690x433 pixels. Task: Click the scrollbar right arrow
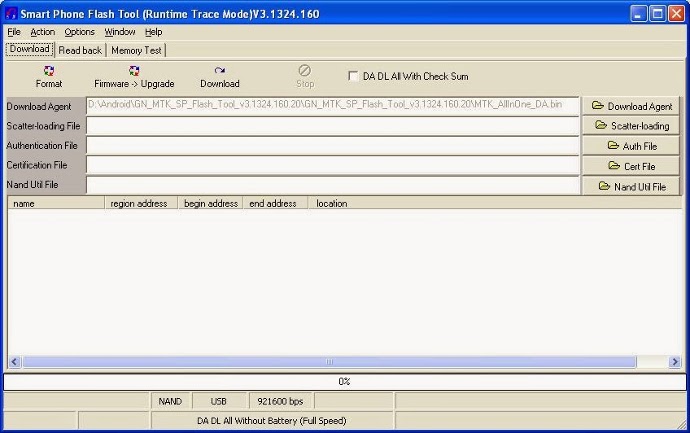click(674, 362)
